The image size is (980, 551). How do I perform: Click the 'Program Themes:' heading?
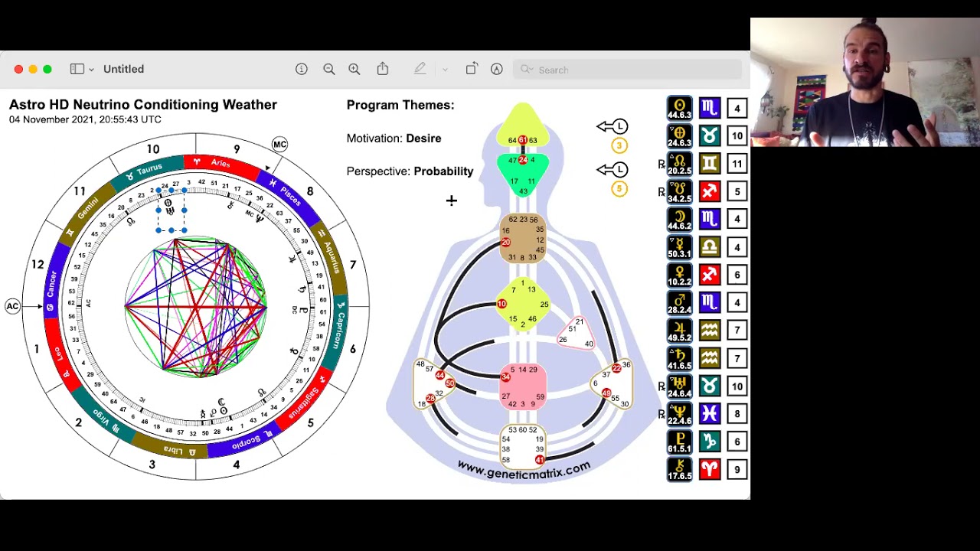[x=400, y=105]
